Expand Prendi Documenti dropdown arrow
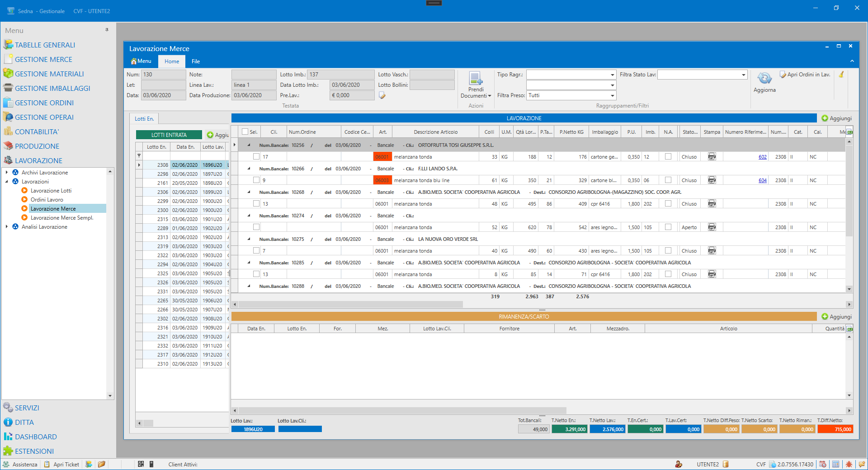Viewport: 868px width, 470px height. (490, 96)
